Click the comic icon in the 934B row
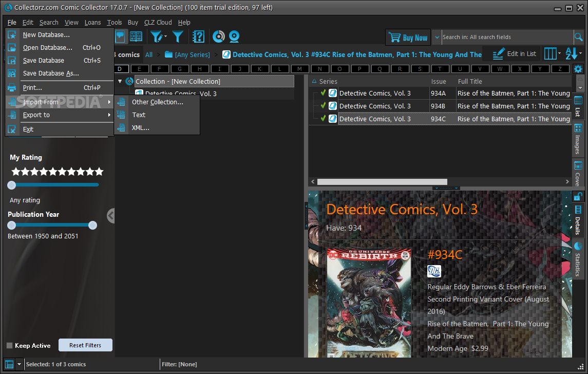Screen dimensions: 588x374 tap(333, 106)
